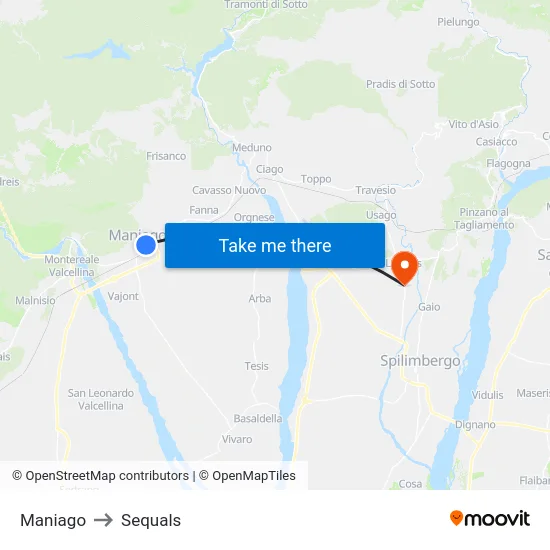
Task: Select the Meduno label on map
Action: pyautogui.click(x=252, y=148)
